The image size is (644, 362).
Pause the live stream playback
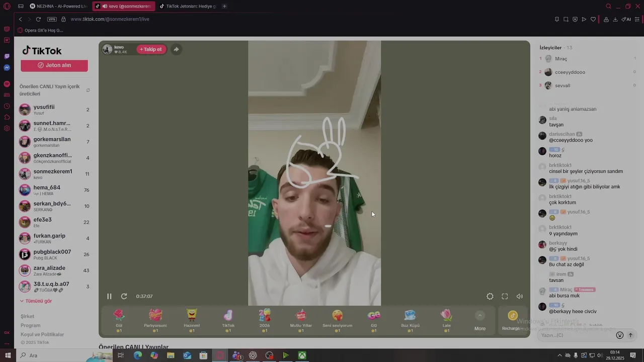pos(109,297)
